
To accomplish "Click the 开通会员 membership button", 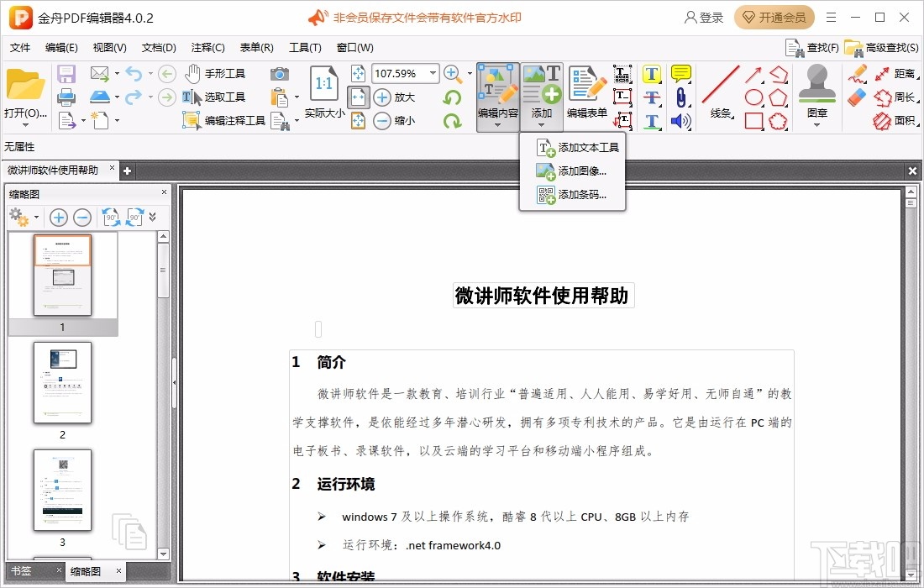I will [x=774, y=17].
